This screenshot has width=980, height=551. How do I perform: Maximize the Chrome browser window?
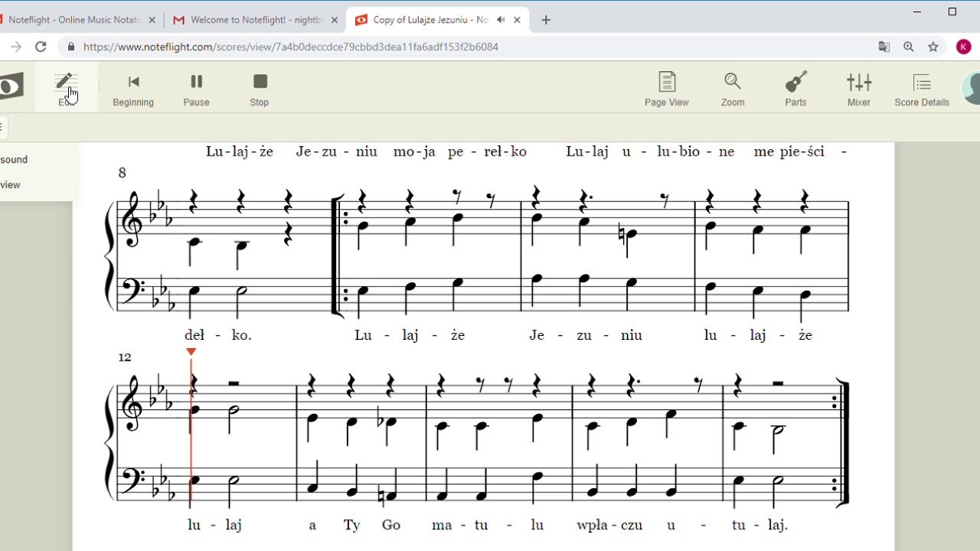click(952, 11)
